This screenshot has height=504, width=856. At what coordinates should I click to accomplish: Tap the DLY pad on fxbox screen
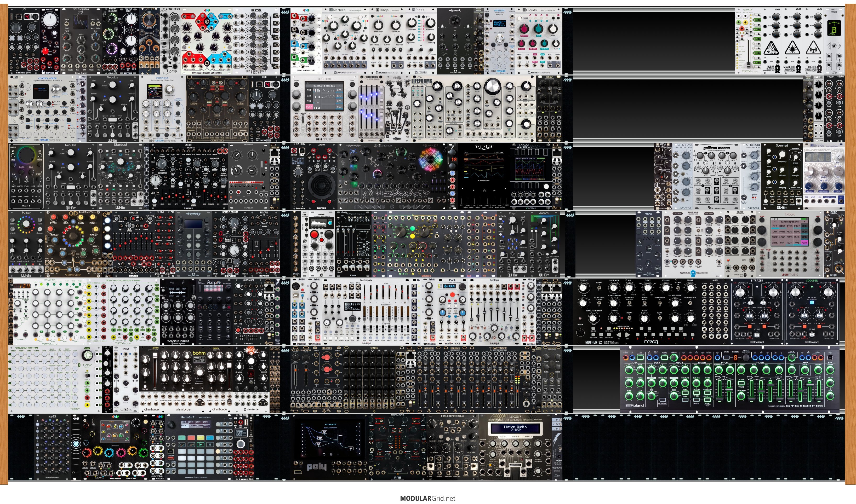click(790, 242)
